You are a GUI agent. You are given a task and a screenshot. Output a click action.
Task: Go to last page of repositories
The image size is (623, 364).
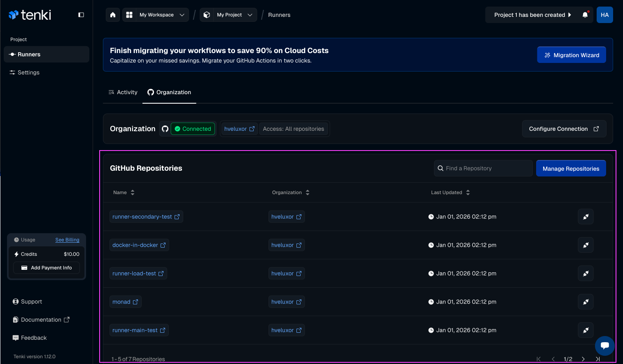[598, 359]
